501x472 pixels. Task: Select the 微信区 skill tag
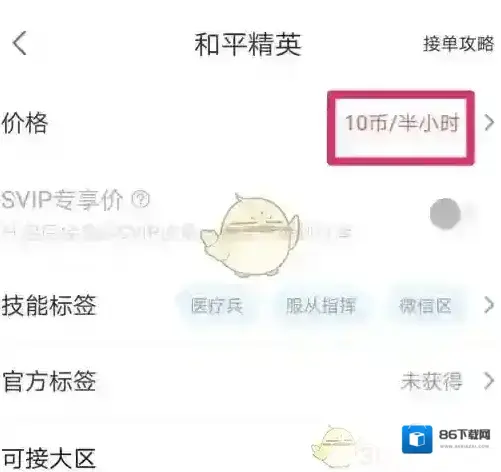(425, 306)
